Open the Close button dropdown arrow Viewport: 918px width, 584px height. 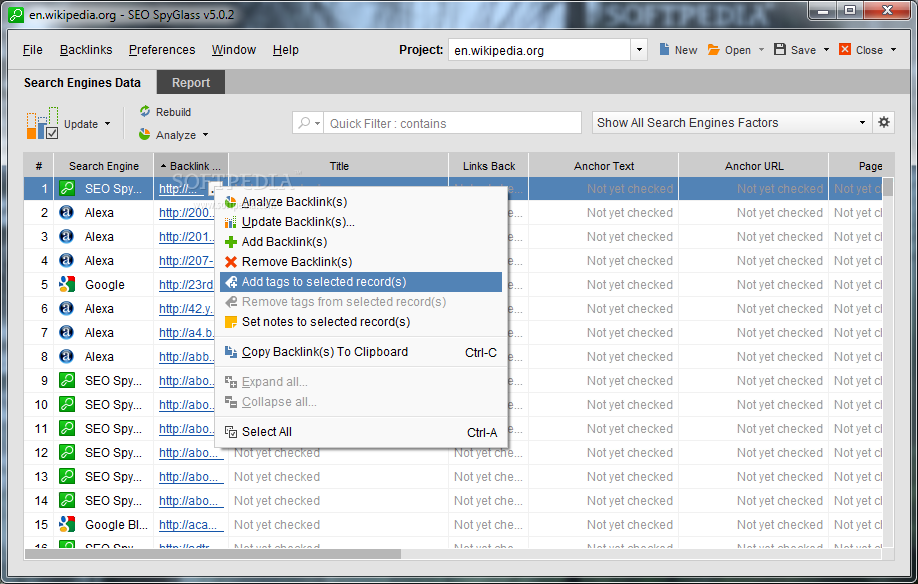pos(893,50)
